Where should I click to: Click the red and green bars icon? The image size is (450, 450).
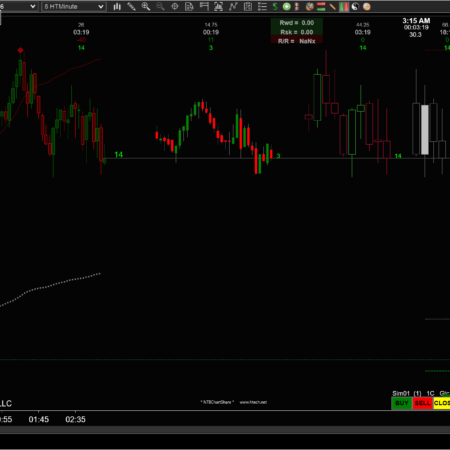321,6
